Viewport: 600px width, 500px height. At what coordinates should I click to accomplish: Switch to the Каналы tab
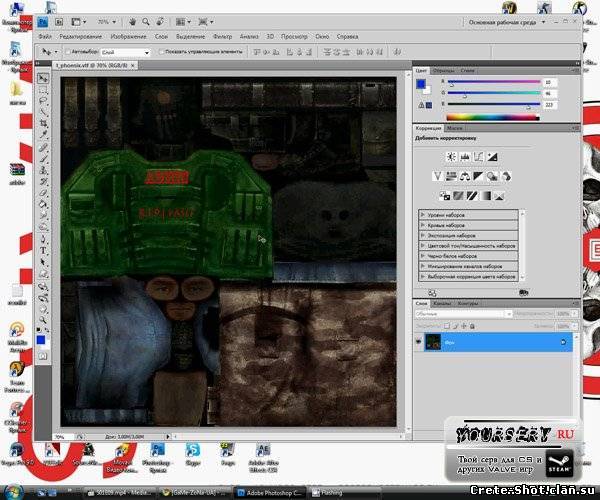(x=442, y=303)
